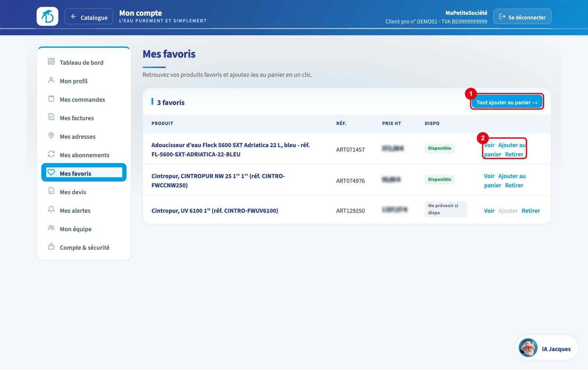Click Voir for Cintropur NW 25
The height and width of the screenshot is (370, 588).
click(489, 176)
